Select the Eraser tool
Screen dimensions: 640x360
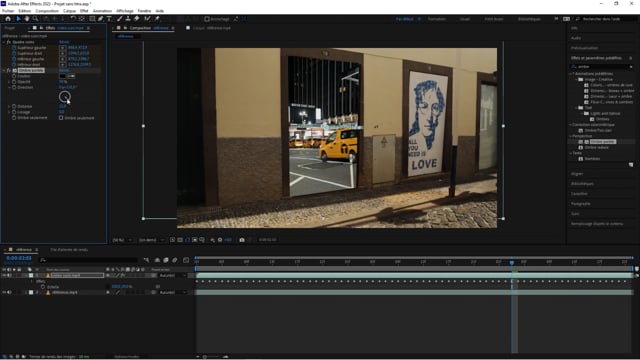point(137,19)
